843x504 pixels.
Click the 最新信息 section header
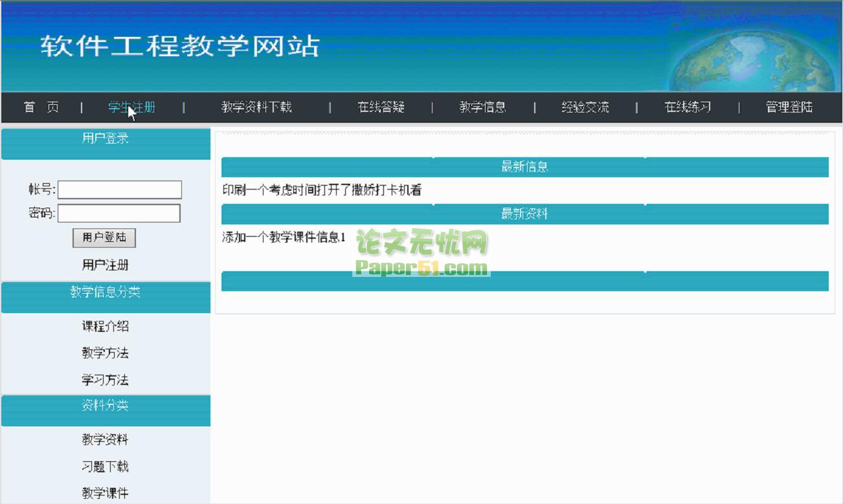(524, 167)
